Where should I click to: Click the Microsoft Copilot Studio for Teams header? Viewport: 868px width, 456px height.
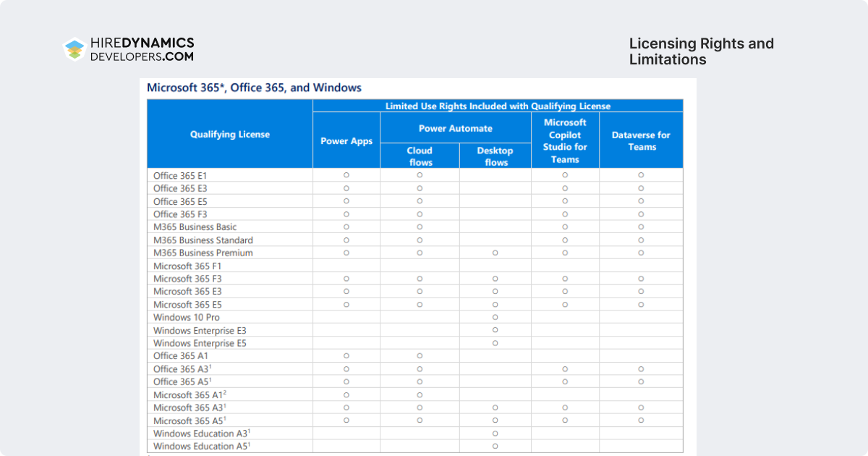565,140
